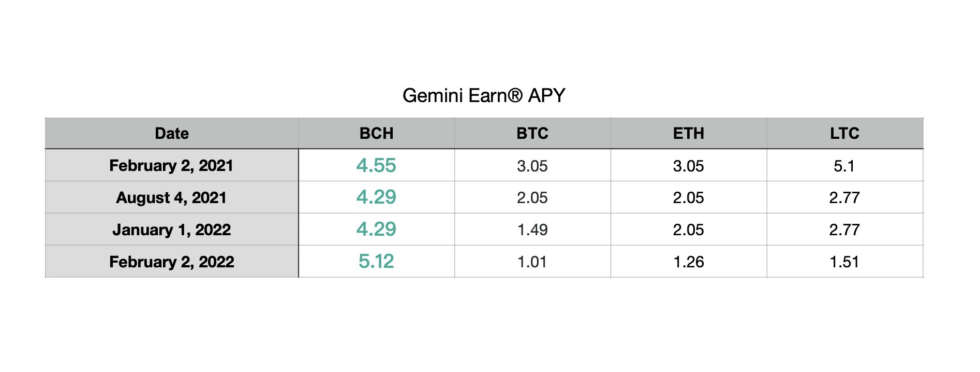Click the LTC value 1.51
The image size is (980, 372).
[845, 262]
